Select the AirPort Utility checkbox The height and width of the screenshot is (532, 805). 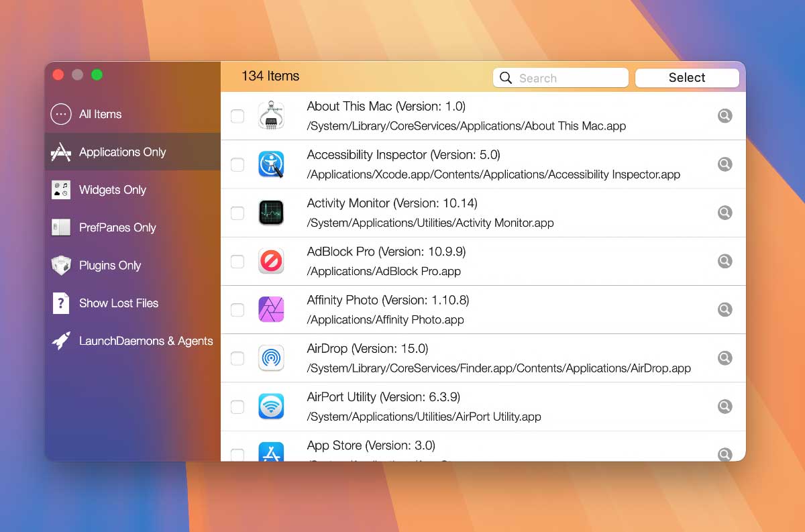[237, 406]
